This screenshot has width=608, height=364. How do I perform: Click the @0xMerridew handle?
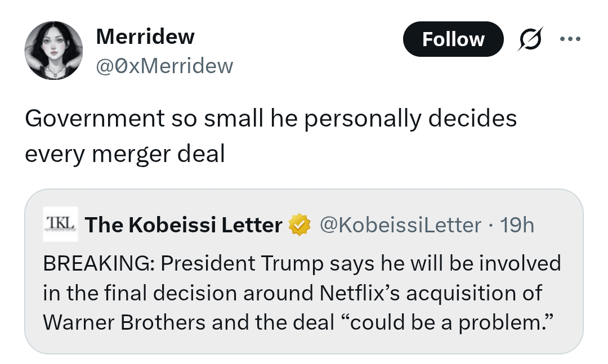point(164,66)
